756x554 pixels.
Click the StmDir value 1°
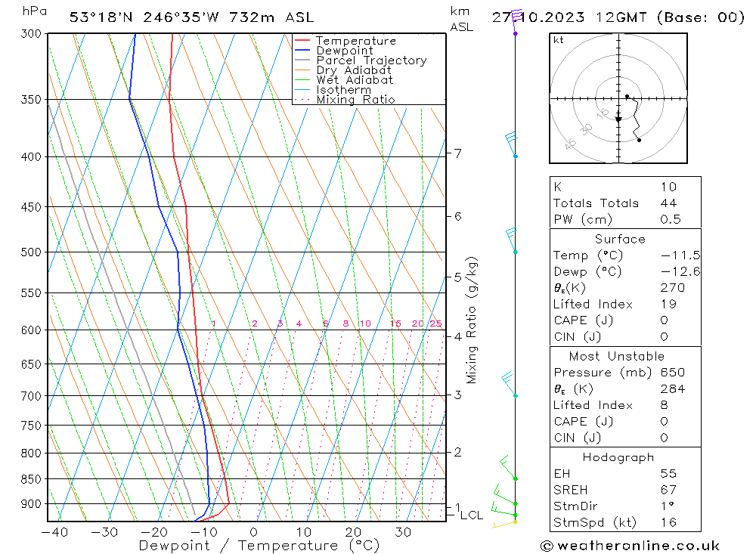point(668,506)
